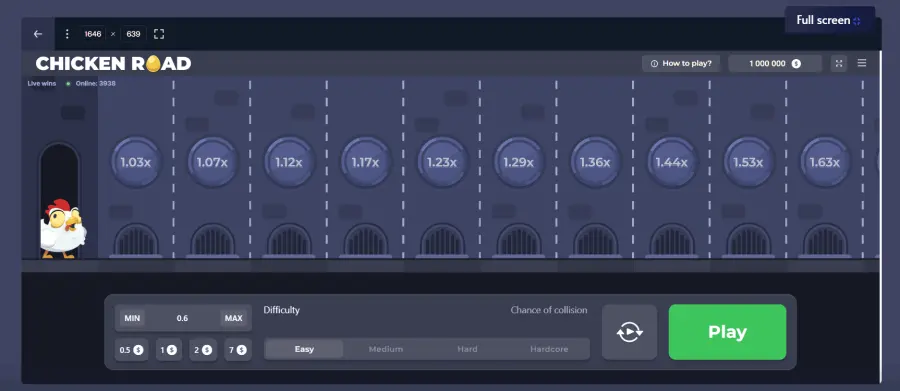Click the height field showing 639

pyautogui.click(x=133, y=34)
